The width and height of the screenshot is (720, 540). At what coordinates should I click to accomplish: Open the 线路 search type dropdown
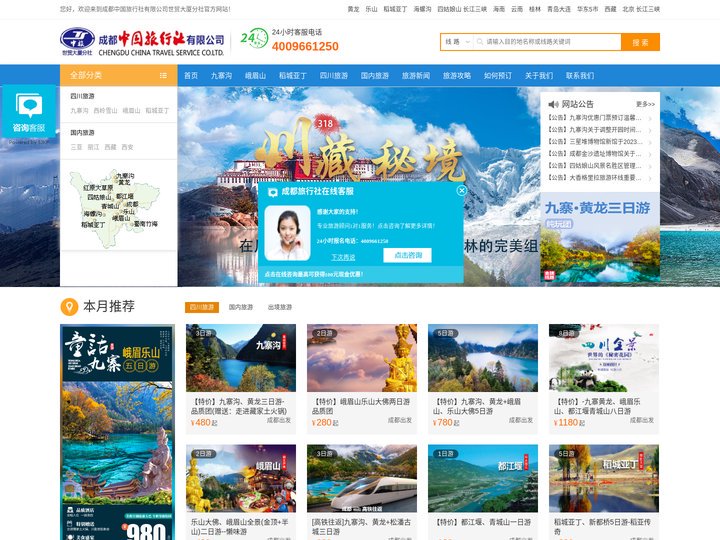tap(457, 42)
